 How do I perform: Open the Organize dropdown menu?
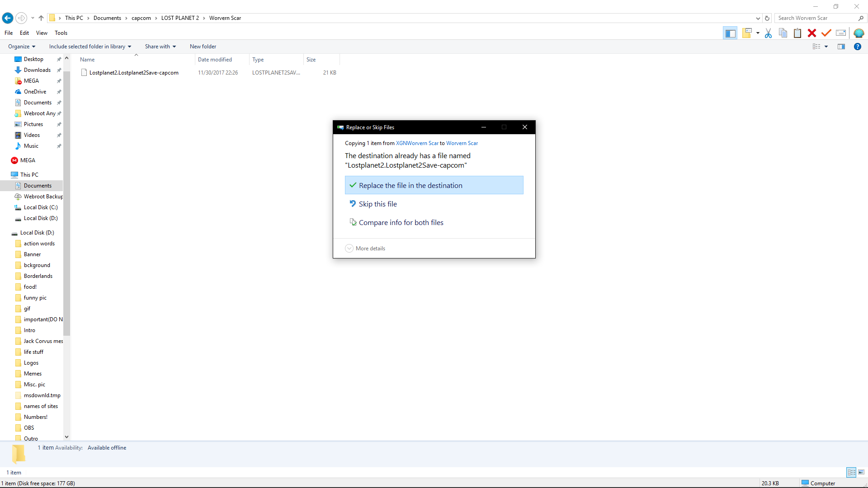pyautogui.click(x=21, y=47)
